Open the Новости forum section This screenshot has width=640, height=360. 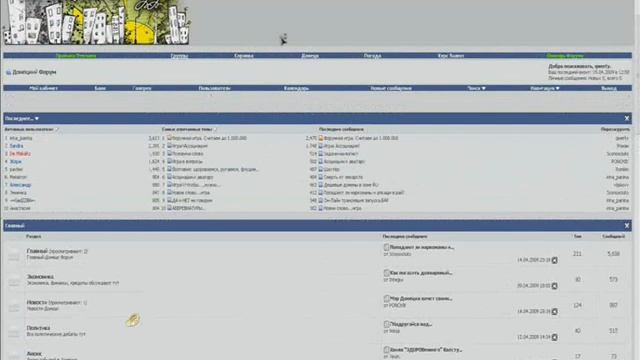[37, 302]
